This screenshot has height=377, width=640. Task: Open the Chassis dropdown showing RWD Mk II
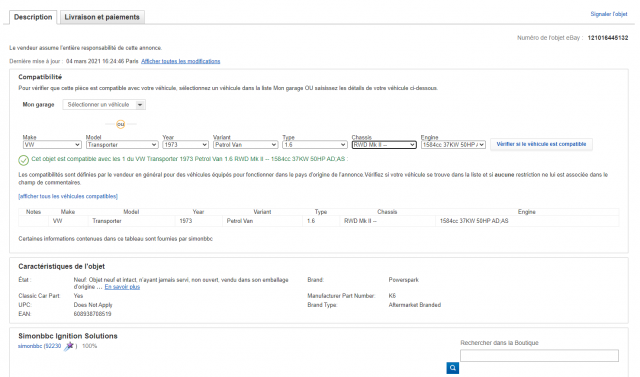tap(384, 145)
